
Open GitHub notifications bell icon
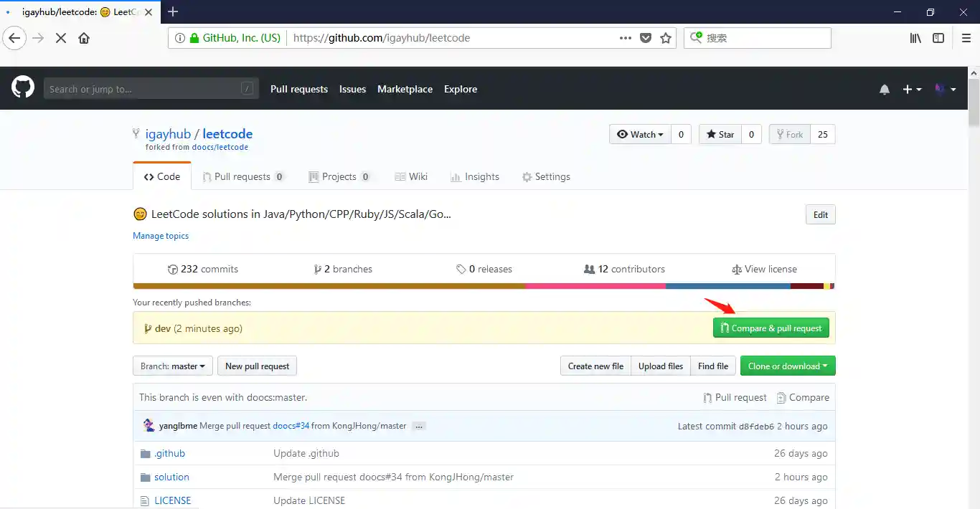[x=885, y=89]
